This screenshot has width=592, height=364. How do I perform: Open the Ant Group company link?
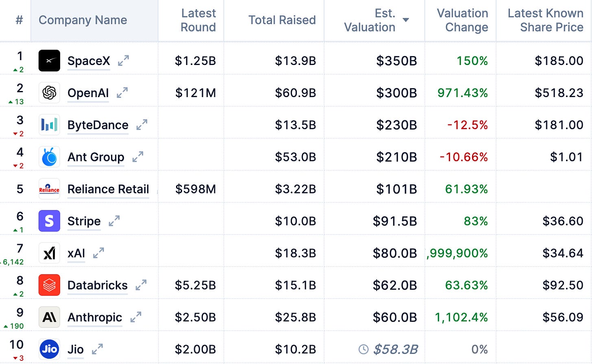click(x=96, y=157)
